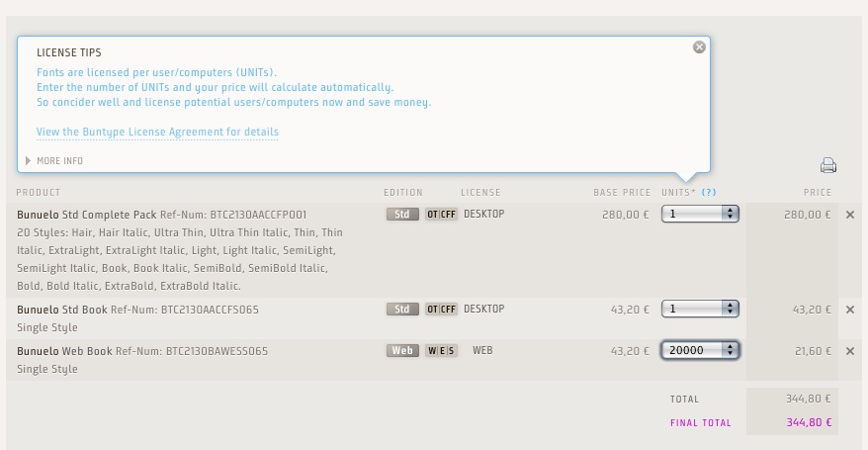868x450 pixels.
Task: Click Std edition badge for Complete Pack
Action: (x=402, y=214)
